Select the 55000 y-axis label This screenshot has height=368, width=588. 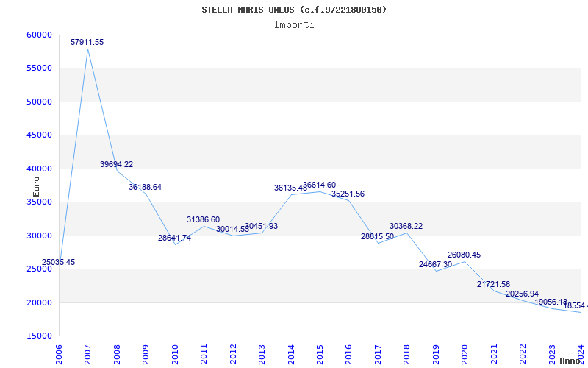tap(39, 68)
